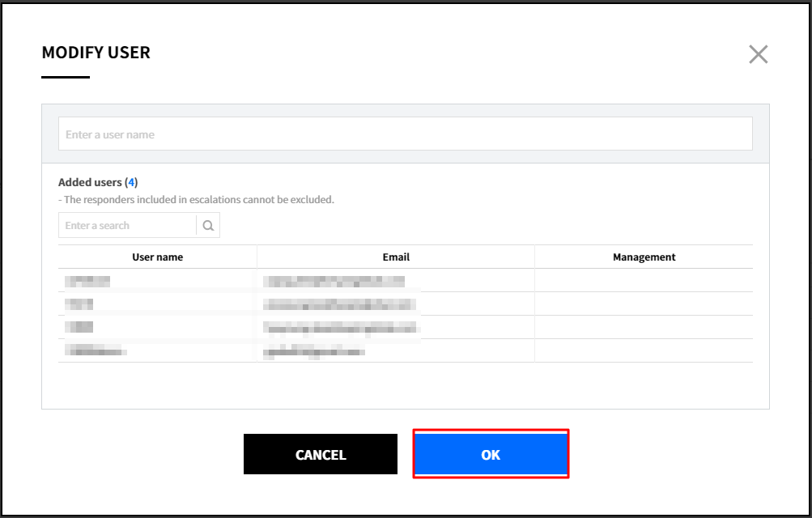Close the Modify User dialog
This screenshot has width=812, height=518.
pyautogui.click(x=758, y=54)
